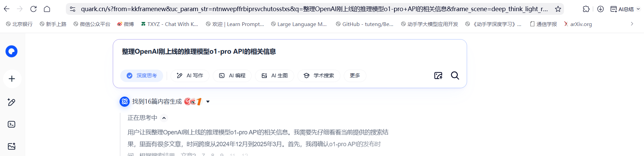
Task: Go back to previous page
Action: [x=6, y=9]
